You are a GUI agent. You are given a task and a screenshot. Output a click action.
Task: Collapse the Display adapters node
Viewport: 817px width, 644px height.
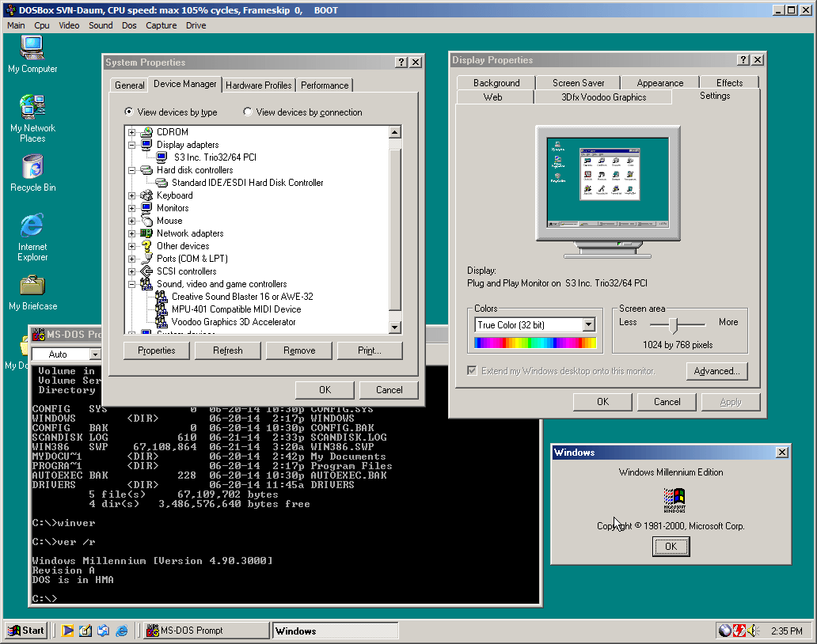coord(132,145)
